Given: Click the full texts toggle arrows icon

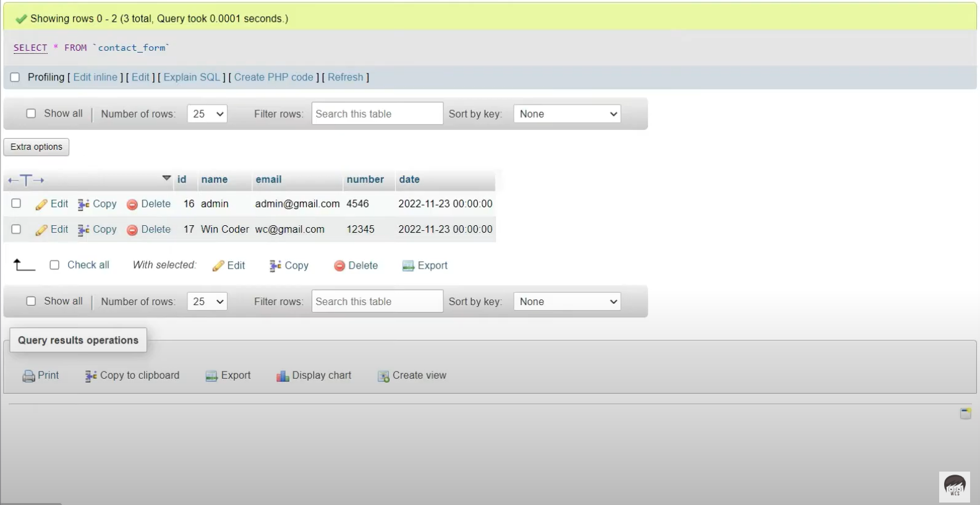Looking at the screenshot, I should click(x=26, y=180).
